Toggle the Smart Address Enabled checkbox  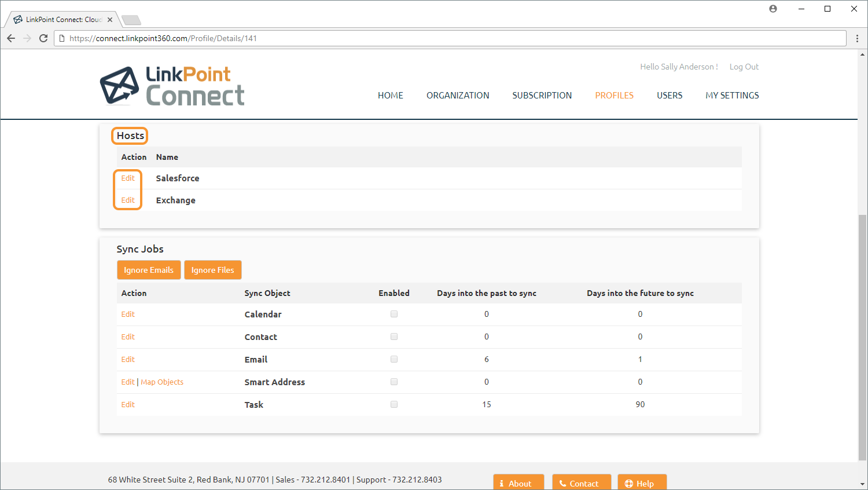pos(394,382)
